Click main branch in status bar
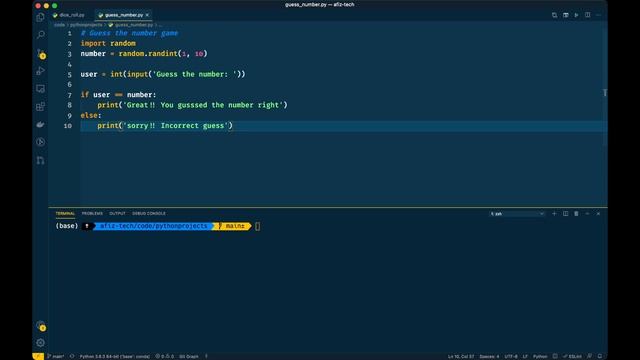 (x=56, y=356)
